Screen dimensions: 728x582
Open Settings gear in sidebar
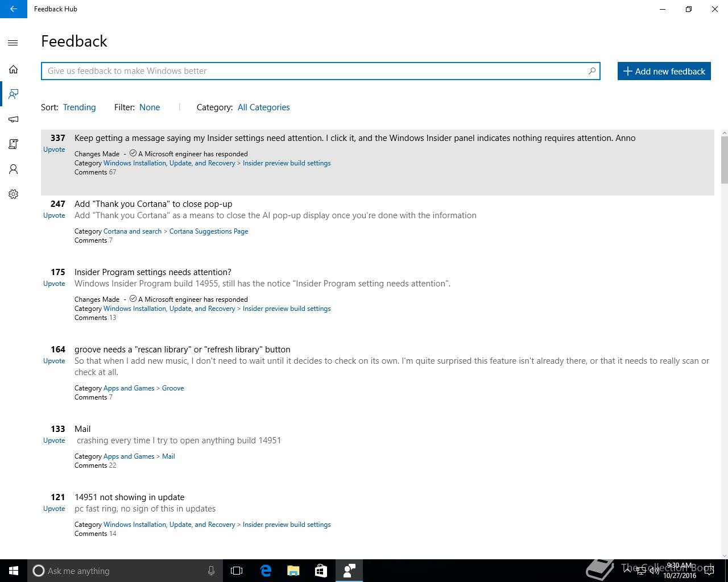[13, 194]
